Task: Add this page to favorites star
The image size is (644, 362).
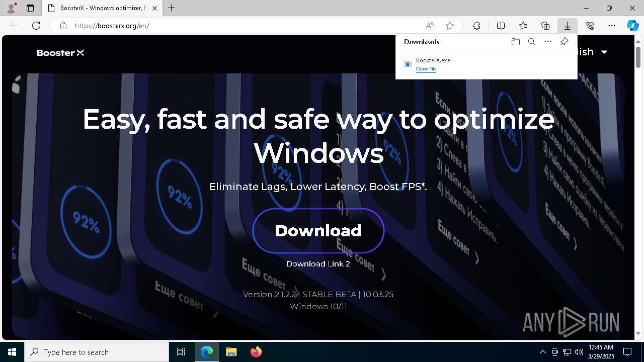Action: (x=450, y=26)
